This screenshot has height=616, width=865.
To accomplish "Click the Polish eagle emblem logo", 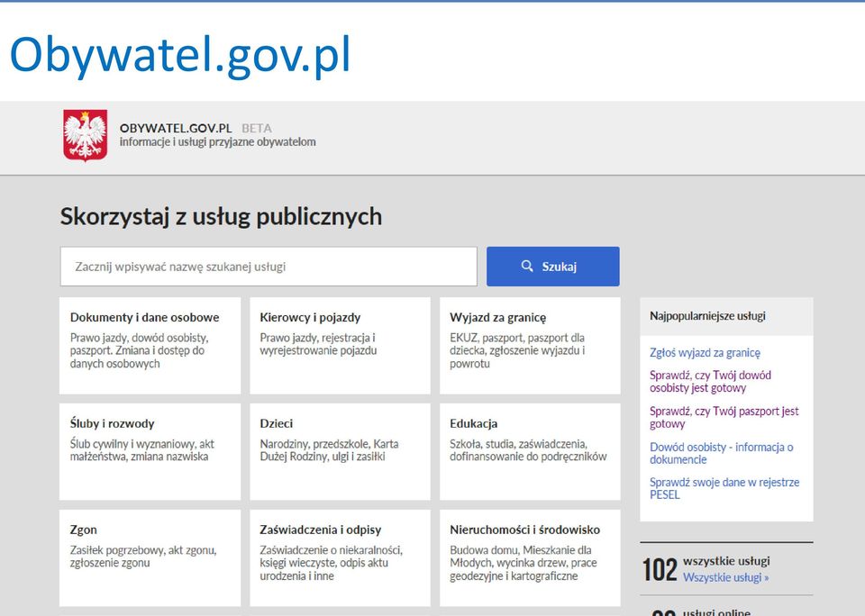I will tap(85, 135).
